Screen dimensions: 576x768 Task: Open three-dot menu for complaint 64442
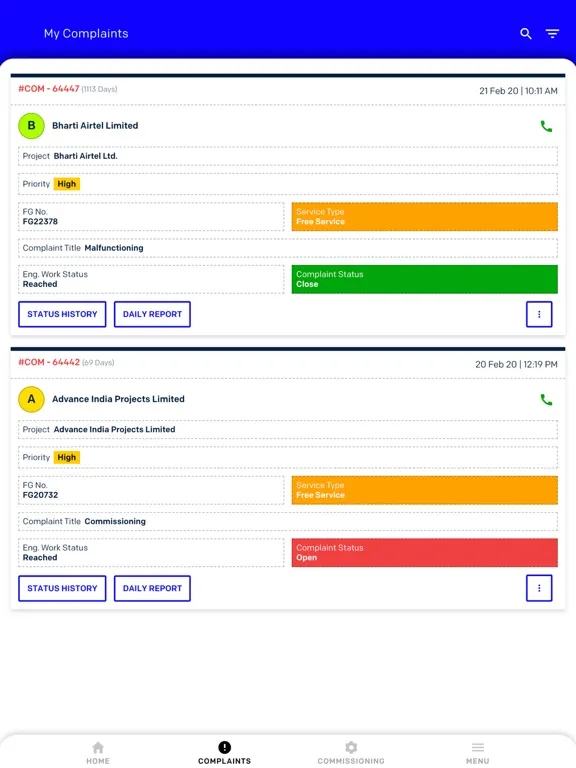pos(539,588)
